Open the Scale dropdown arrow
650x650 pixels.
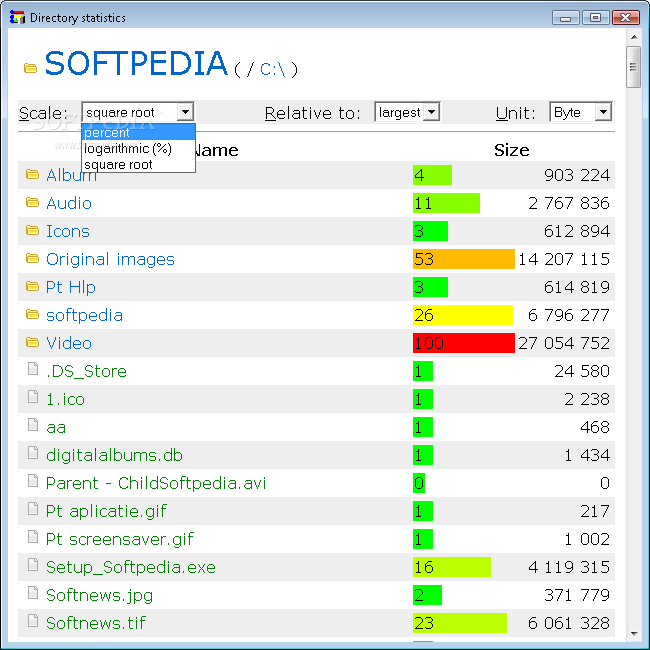[x=185, y=112]
